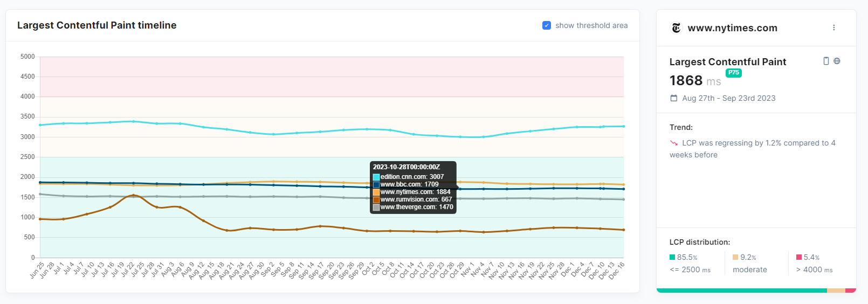Click the '<= 2500 ms' legend text
868x304 pixels.
690,270
